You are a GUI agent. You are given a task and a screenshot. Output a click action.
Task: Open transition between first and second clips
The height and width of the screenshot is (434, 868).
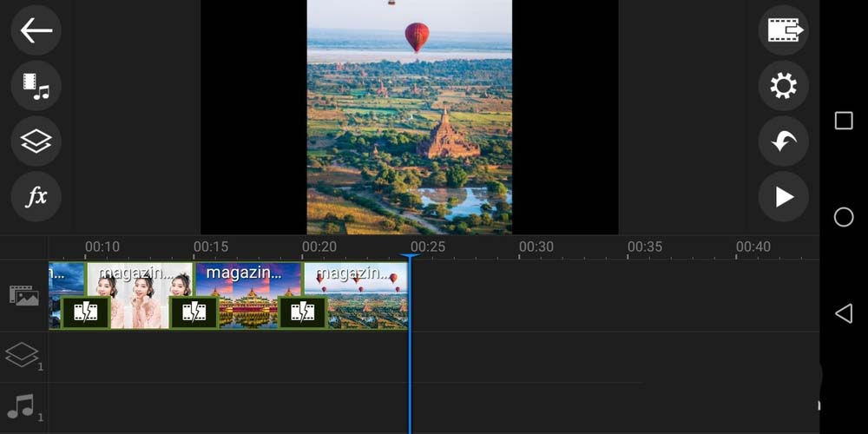coord(85,312)
